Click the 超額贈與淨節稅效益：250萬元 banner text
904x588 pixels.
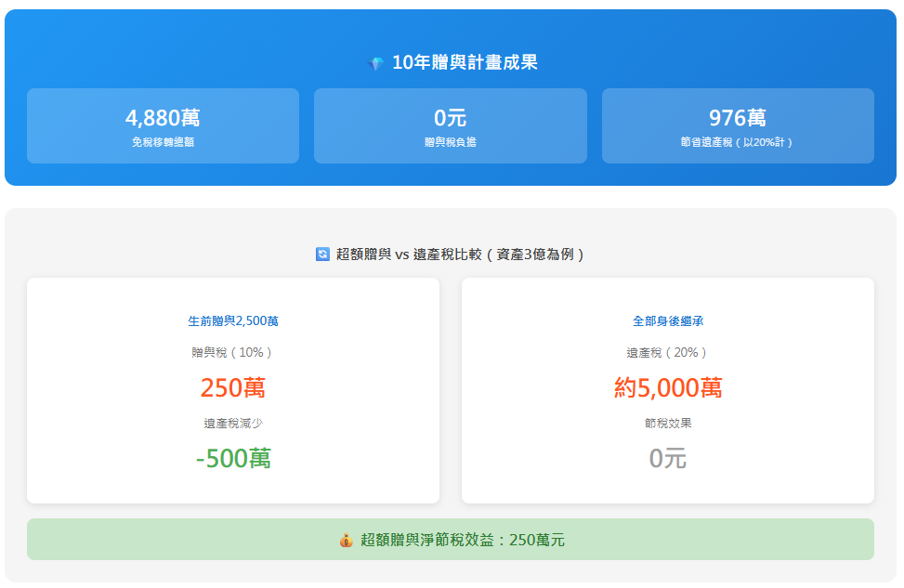pos(462,540)
